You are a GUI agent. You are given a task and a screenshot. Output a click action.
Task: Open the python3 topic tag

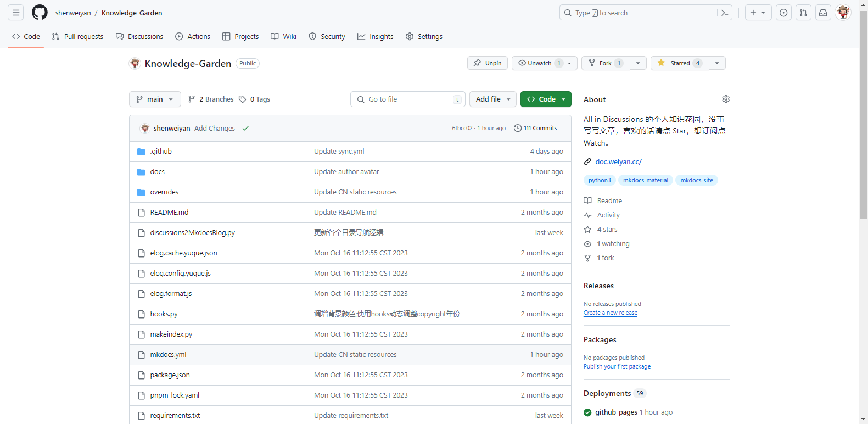[x=600, y=180]
